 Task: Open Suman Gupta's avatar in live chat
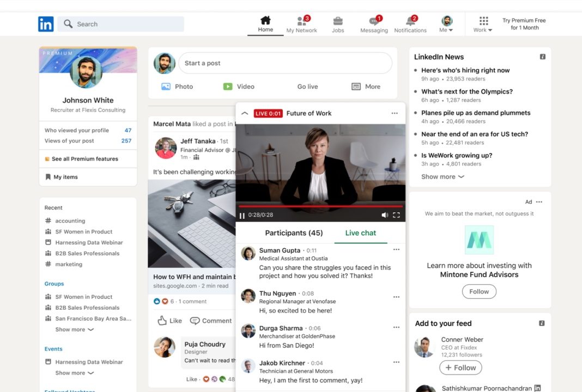coord(248,253)
